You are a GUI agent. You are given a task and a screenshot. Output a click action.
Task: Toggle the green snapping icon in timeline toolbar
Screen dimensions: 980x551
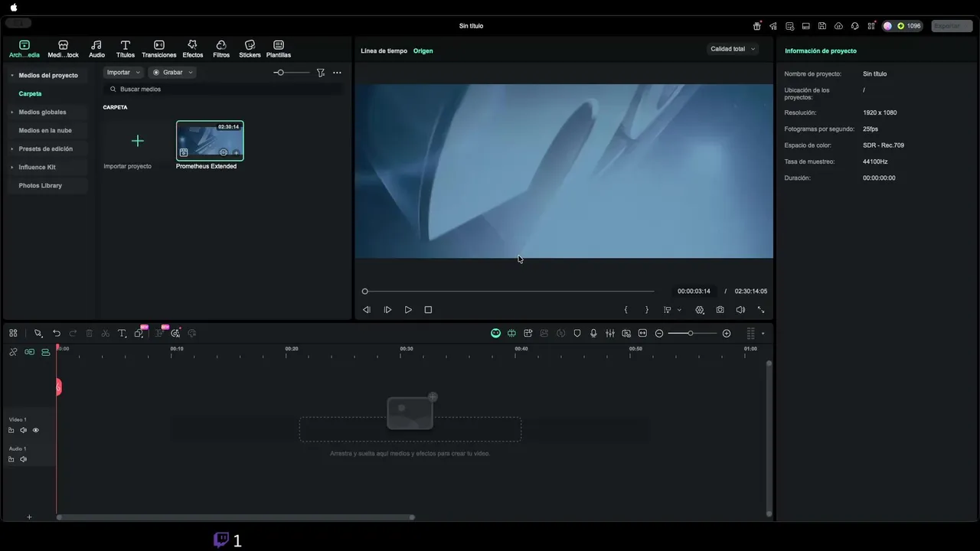tap(511, 334)
